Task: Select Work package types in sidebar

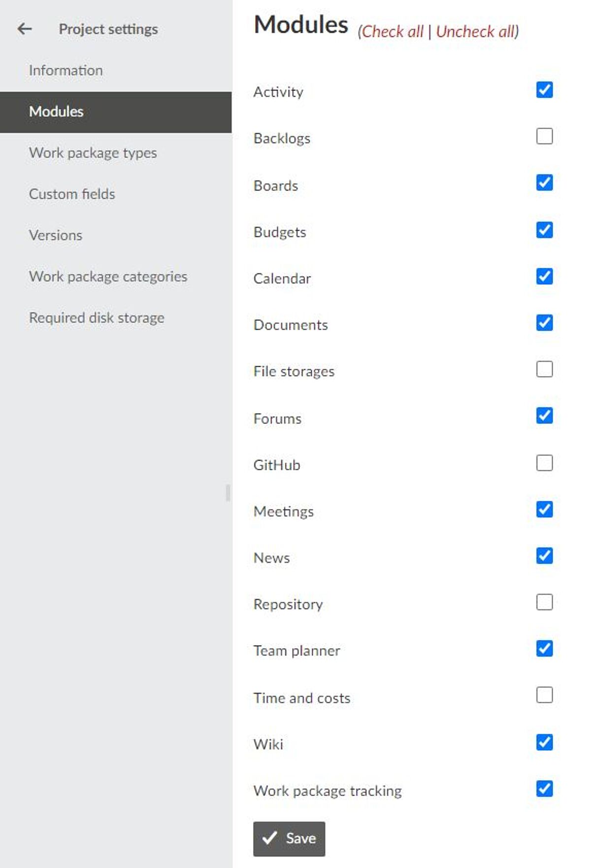Action: tap(93, 153)
